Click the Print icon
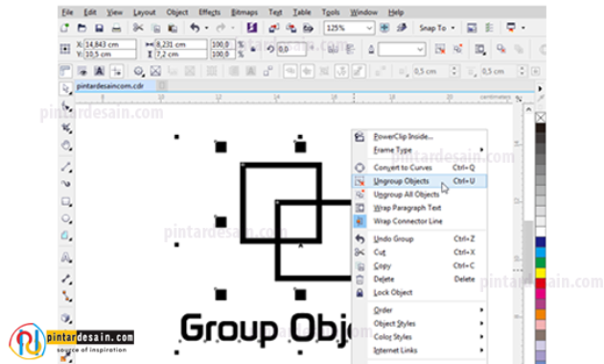This screenshot has width=604, height=364. coord(116,28)
